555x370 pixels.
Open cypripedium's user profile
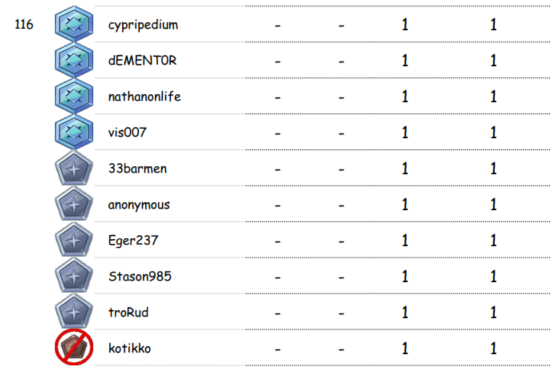pyautogui.click(x=143, y=25)
